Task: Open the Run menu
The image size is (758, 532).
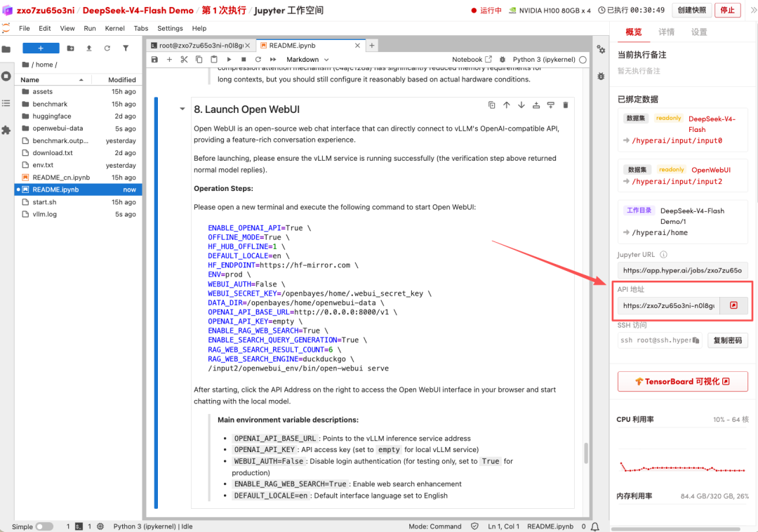Action: point(89,29)
